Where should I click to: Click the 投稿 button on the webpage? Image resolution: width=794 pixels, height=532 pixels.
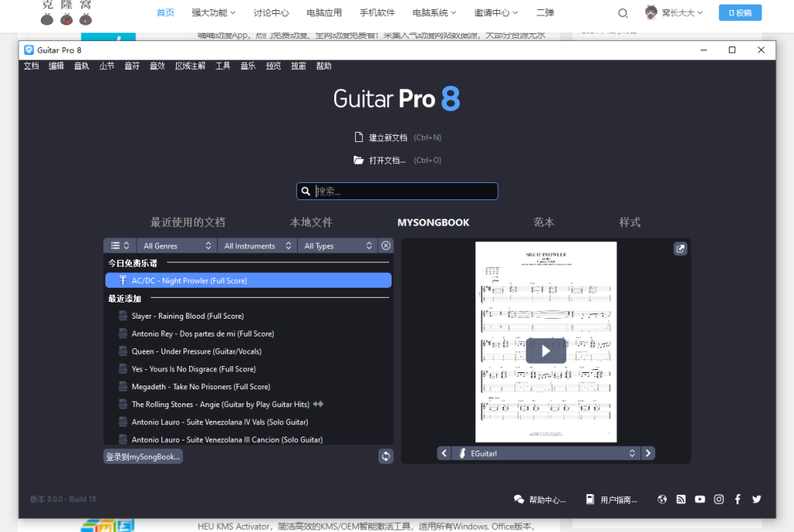pos(740,12)
